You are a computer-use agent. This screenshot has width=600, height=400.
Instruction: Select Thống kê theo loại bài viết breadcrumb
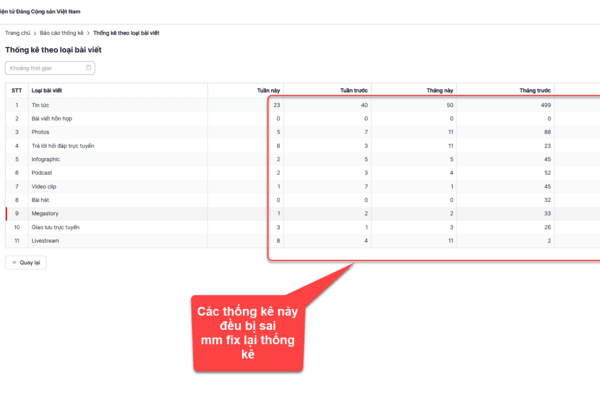[126, 33]
